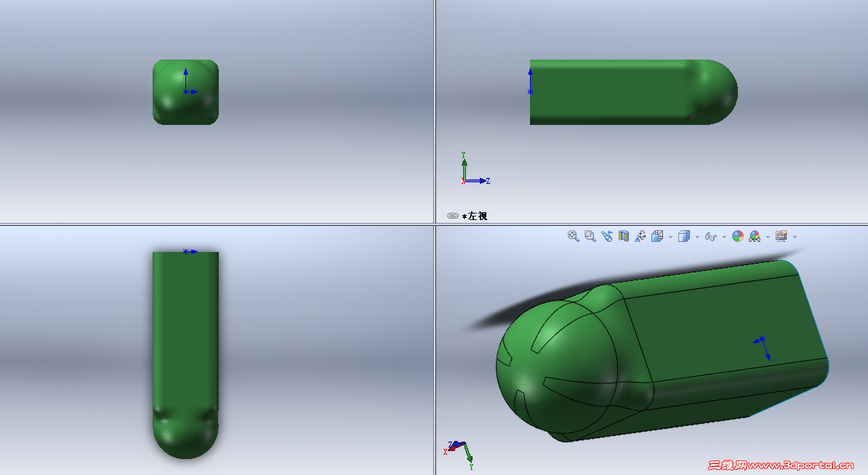
Task: Expand the Display Style dropdown arrow
Action: pyautogui.click(x=697, y=238)
